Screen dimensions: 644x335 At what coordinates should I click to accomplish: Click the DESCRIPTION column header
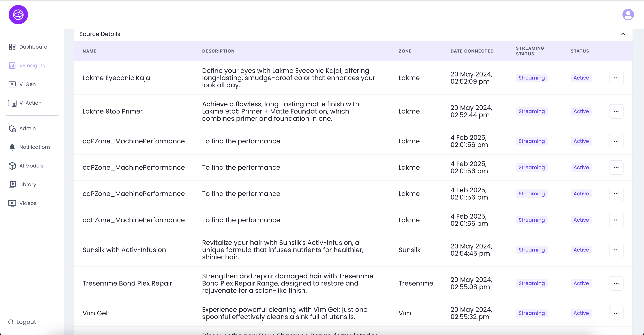click(x=218, y=51)
